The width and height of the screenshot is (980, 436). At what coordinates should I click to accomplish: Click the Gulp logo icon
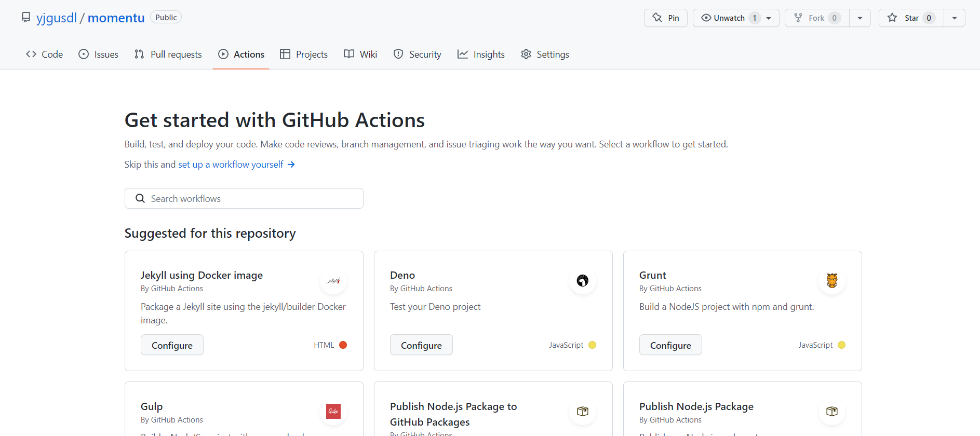pos(333,412)
